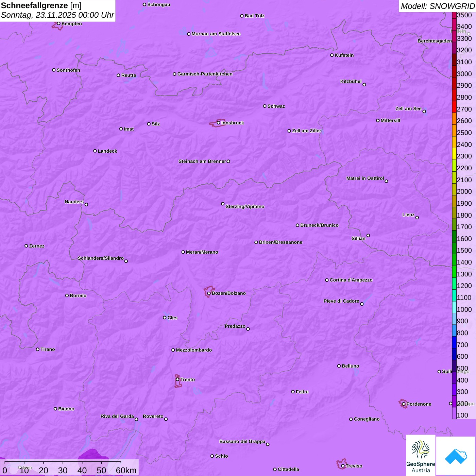Select the Bozen/Bolzano city marker
This screenshot has width=476, height=476.
209,293
